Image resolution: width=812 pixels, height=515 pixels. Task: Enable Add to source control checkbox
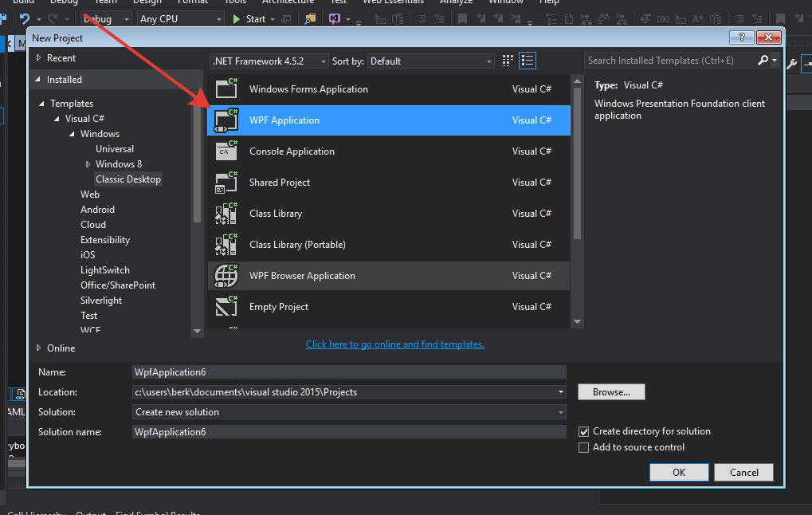click(x=583, y=448)
